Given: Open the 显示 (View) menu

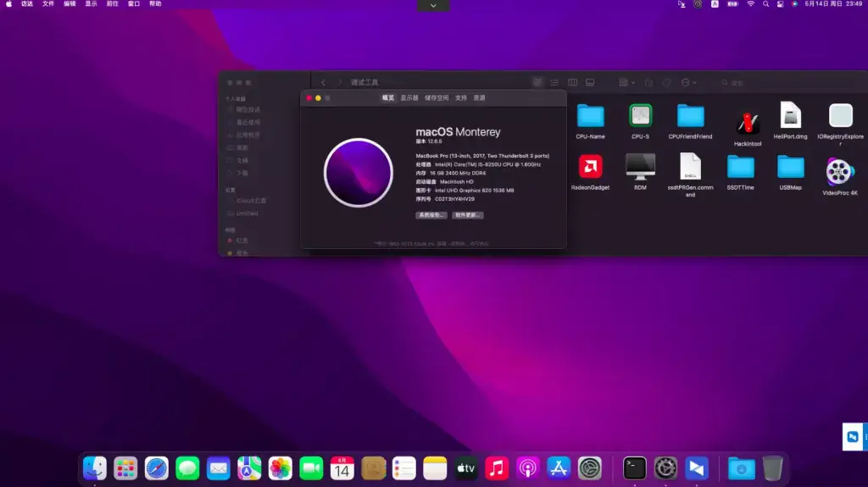Looking at the screenshot, I should [x=91, y=4].
